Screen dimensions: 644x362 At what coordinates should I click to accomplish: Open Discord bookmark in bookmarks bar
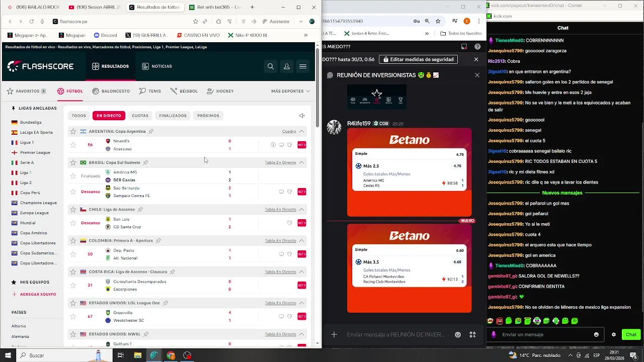click(105, 35)
